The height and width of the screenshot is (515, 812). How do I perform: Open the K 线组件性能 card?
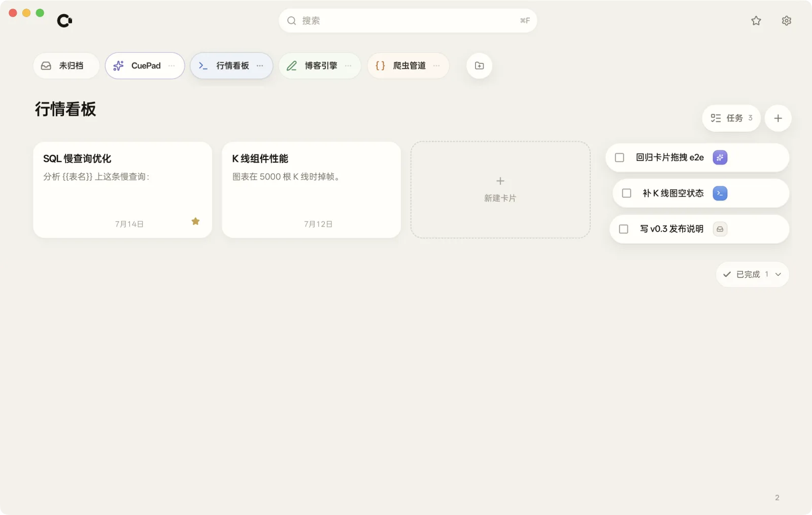(311, 189)
